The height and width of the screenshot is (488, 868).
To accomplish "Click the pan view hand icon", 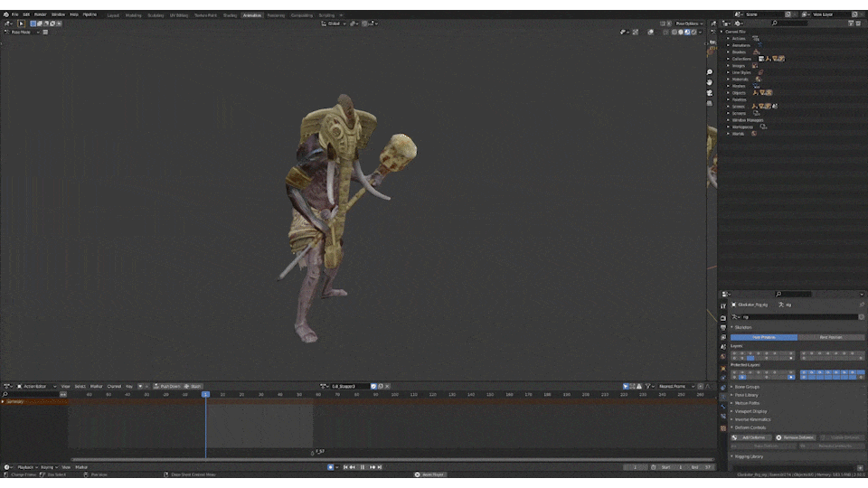I will tap(711, 82).
